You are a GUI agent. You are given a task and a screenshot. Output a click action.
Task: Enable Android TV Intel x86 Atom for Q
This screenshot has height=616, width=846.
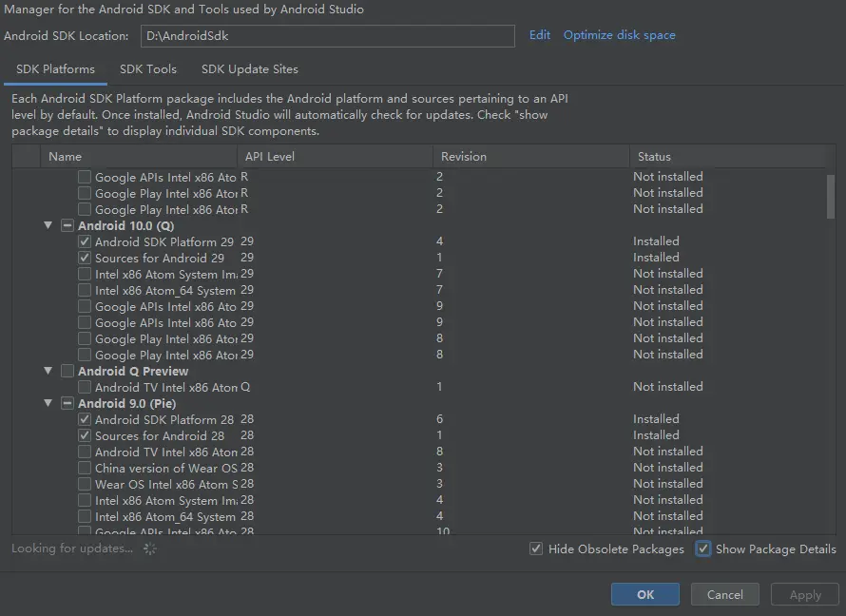(x=86, y=388)
